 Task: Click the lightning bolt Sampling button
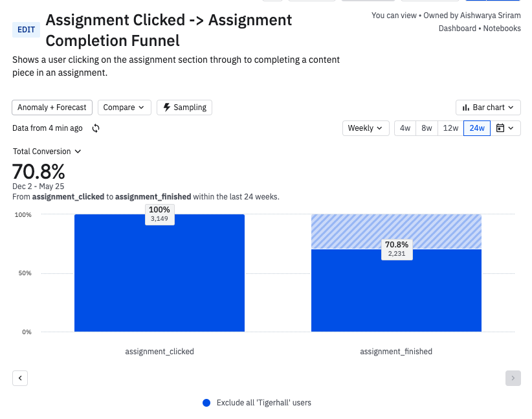[184, 108]
